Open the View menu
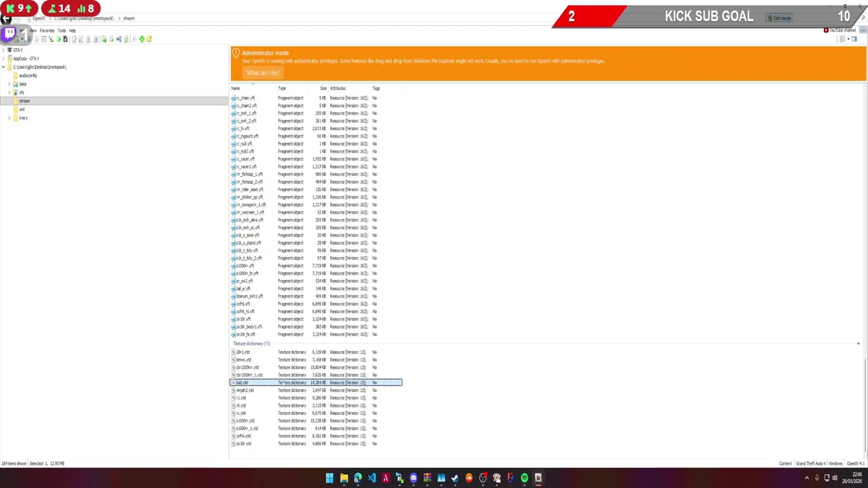The width and height of the screenshot is (868, 488). coord(33,30)
